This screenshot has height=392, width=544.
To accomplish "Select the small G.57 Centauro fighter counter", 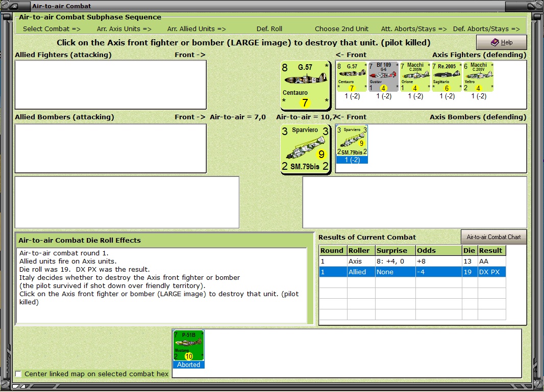I will [352, 76].
